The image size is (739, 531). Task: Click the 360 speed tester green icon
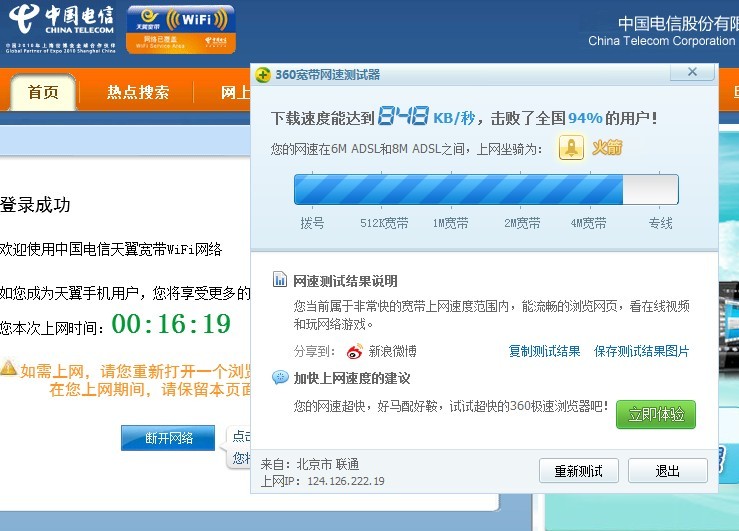click(263, 75)
